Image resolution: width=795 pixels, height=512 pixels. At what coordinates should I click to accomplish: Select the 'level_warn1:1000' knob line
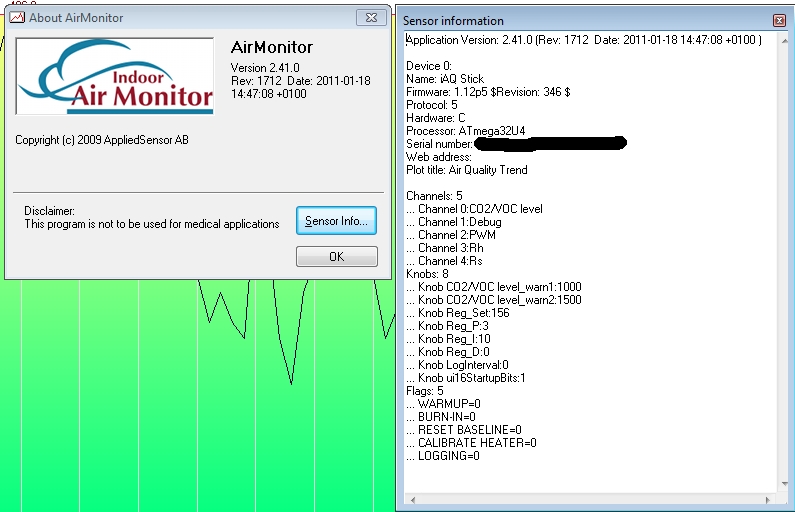pyautogui.click(x=494, y=287)
